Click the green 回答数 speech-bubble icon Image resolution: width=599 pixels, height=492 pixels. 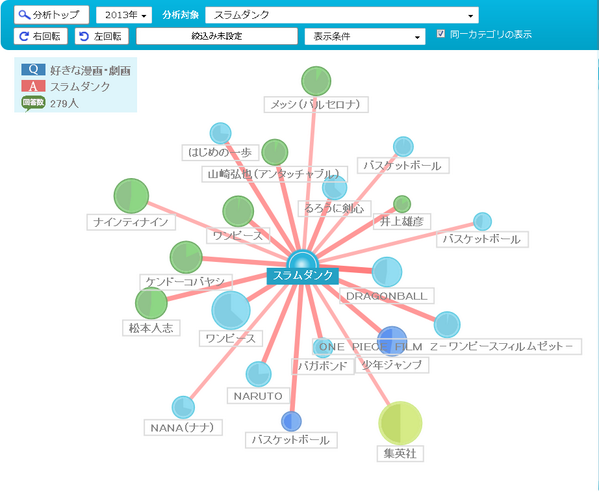(33, 103)
